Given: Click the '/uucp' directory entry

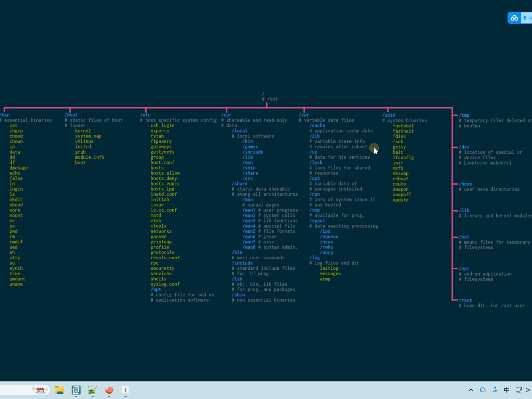Looking at the screenshot, I should tap(326, 252).
